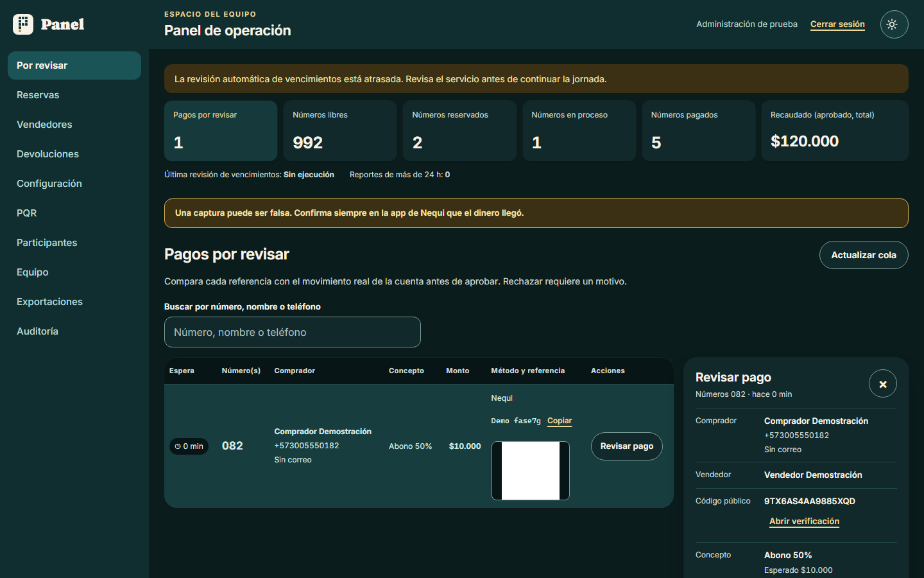This screenshot has height=578, width=924.
Task: Open Auditoría in the sidebar
Action: pos(74,331)
